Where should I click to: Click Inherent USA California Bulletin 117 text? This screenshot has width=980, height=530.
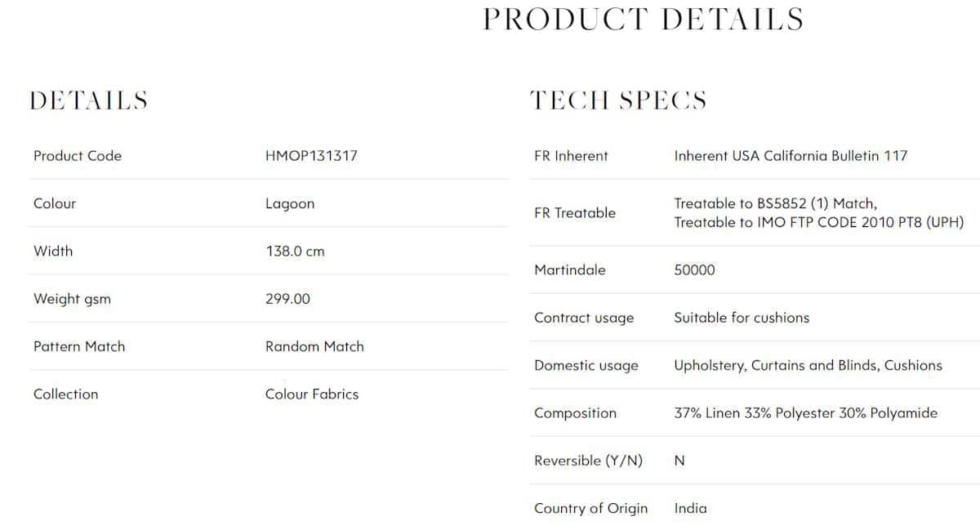point(791,155)
